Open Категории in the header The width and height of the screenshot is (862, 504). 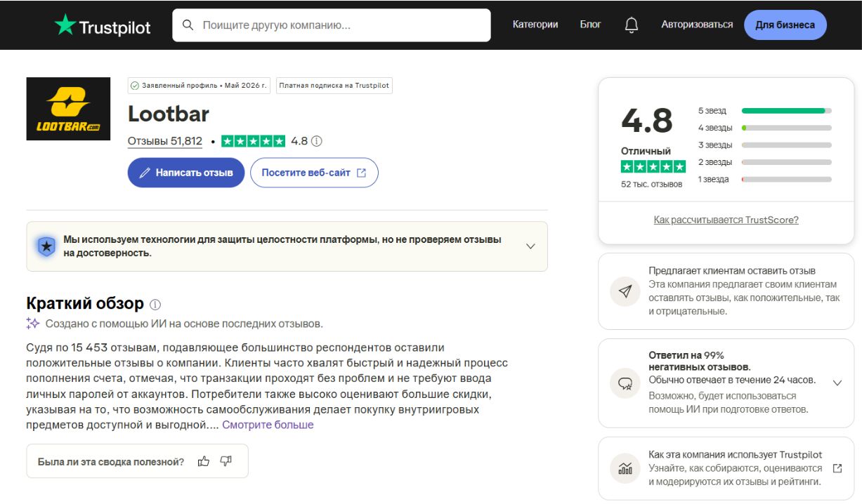tap(535, 25)
